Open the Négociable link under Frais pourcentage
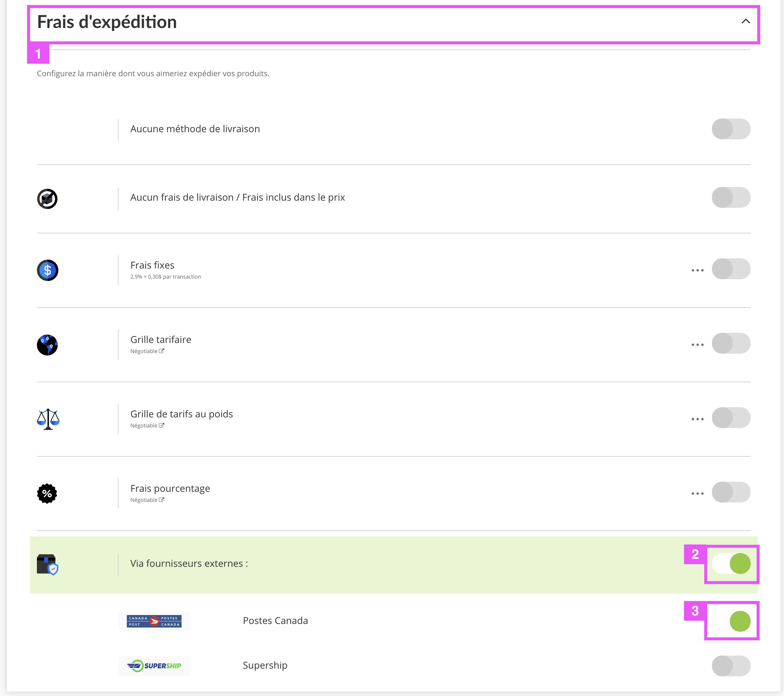The width and height of the screenshot is (784, 696). 147,500
